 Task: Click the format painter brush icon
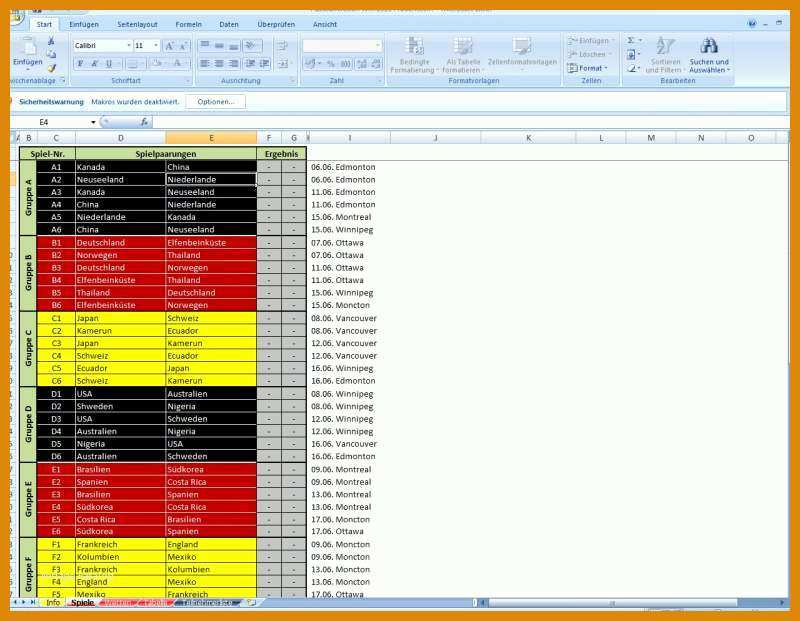pyautogui.click(x=51, y=67)
